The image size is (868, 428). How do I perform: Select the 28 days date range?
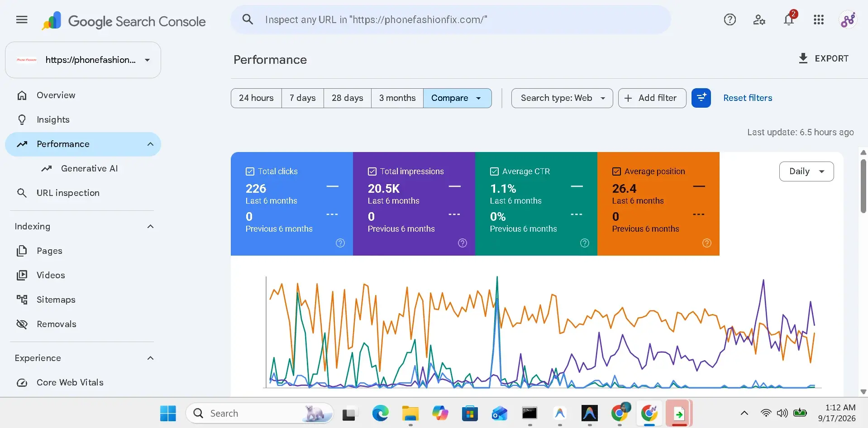347,98
